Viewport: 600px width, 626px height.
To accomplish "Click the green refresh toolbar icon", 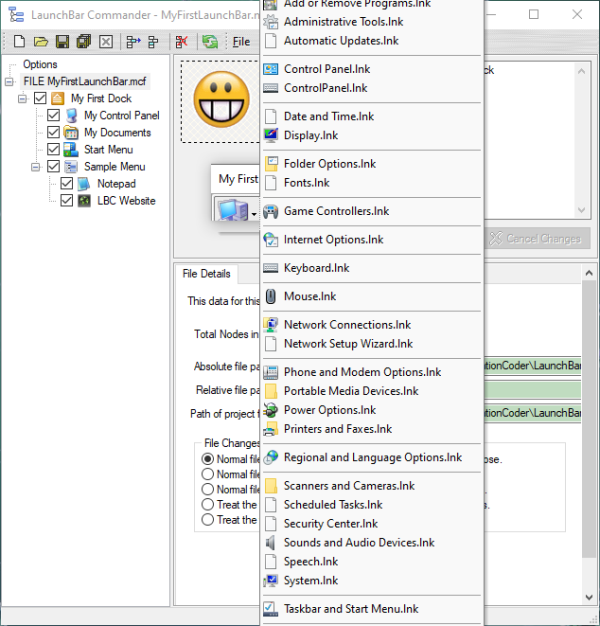I will click(210, 42).
